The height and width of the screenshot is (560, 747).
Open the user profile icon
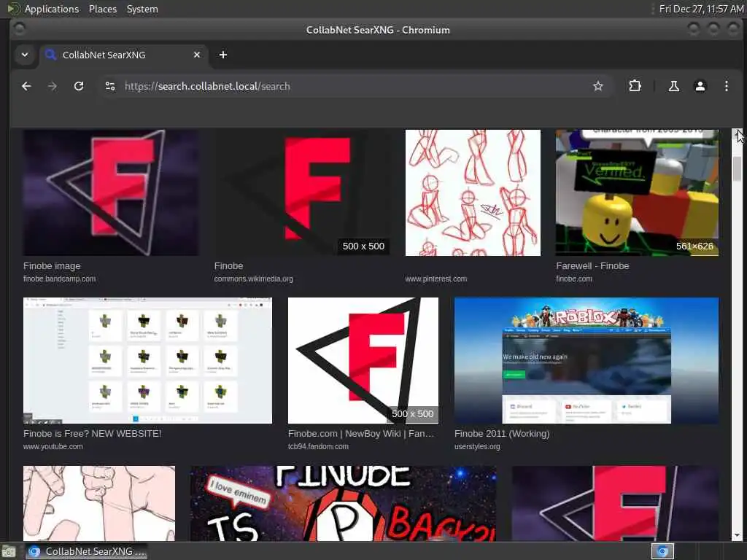pyautogui.click(x=700, y=86)
